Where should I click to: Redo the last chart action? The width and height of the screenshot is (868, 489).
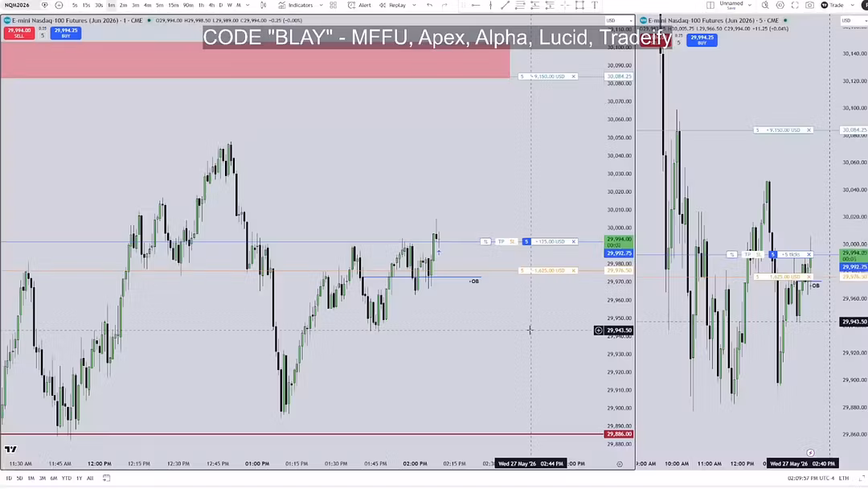[x=444, y=5]
